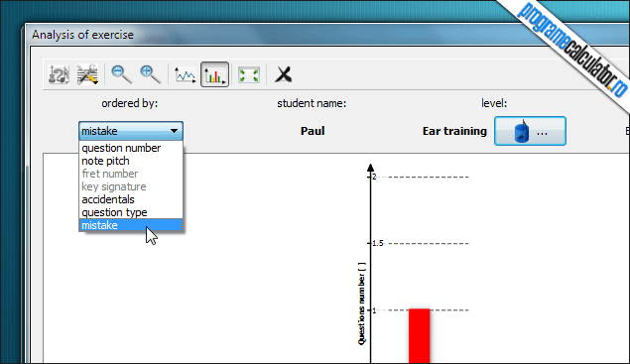The width and height of the screenshot is (630, 364).
Task: Collapse the 'ordered by' combo box
Action: (x=131, y=131)
